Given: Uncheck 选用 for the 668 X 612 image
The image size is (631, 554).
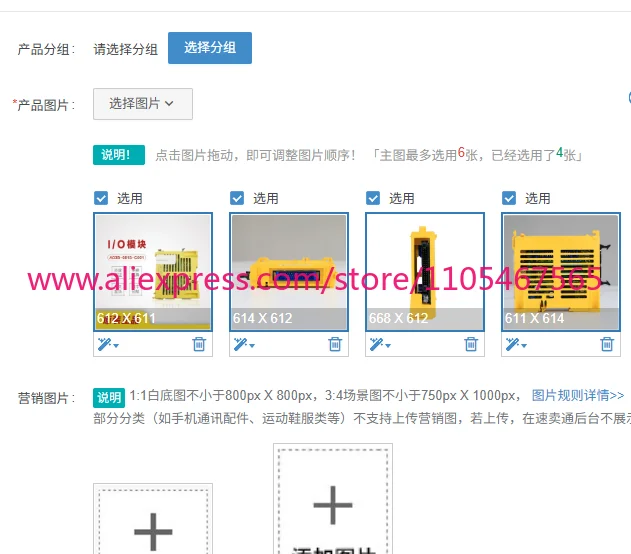Looking at the screenshot, I should click(373, 198).
